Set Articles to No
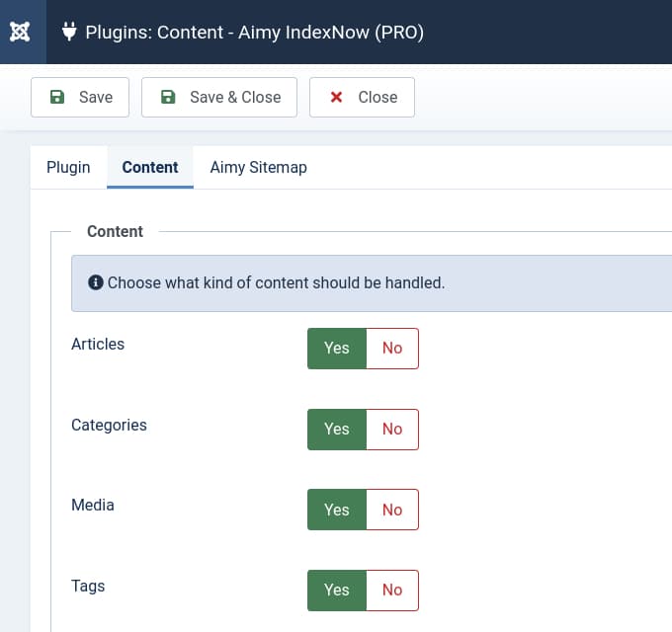Screen dimensions: 672x632 point(392,349)
